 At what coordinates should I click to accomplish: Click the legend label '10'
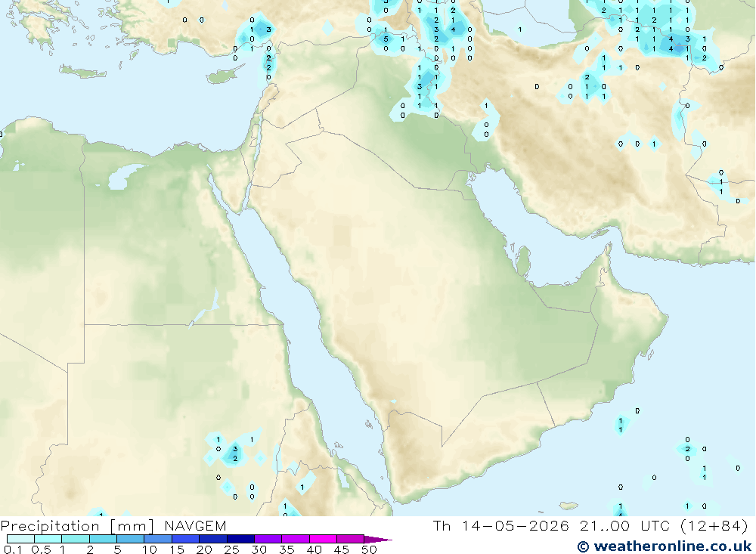(150, 549)
